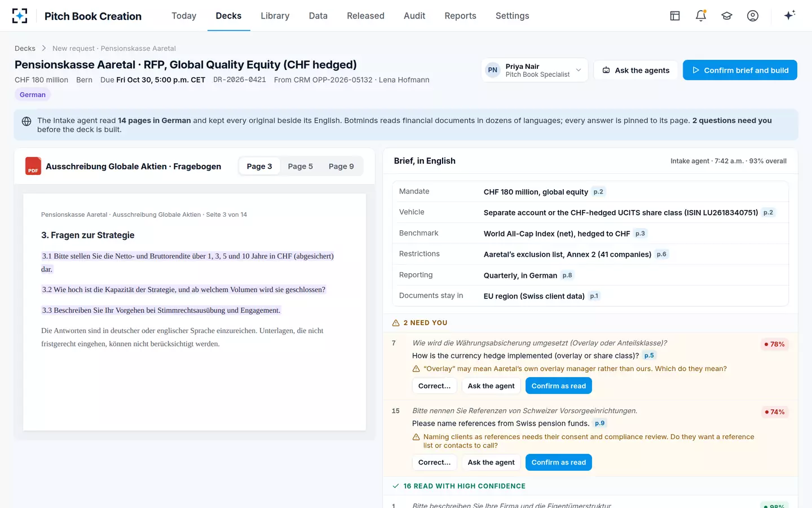This screenshot has width=812, height=508.
Task: Click the p.2 page reference for Mandate
Action: pyautogui.click(x=598, y=192)
